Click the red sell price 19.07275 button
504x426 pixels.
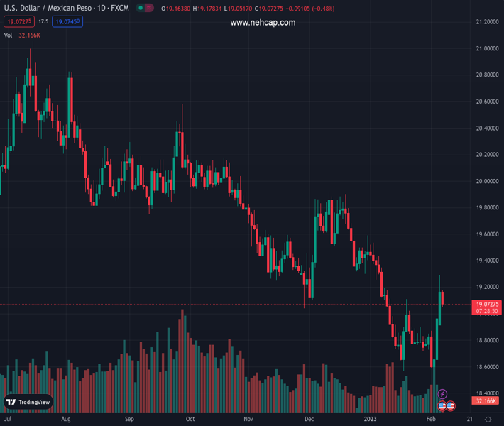click(19, 21)
